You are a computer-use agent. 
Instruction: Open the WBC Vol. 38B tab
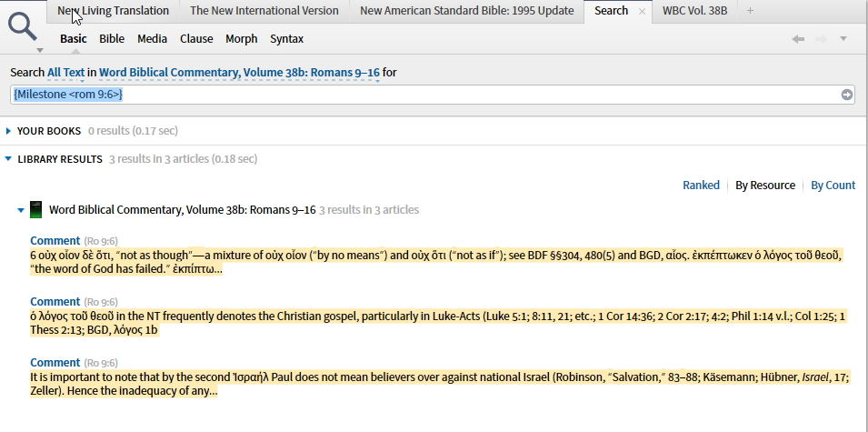pos(694,11)
